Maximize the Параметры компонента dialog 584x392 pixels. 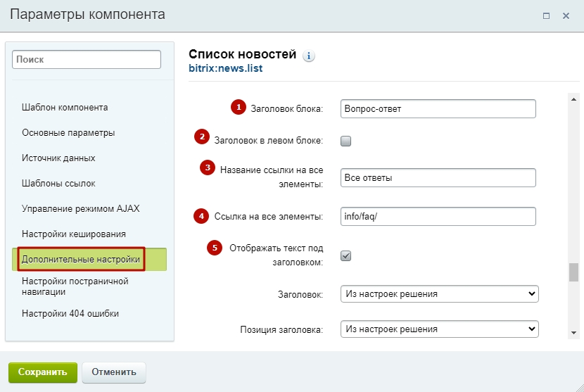[546, 15]
